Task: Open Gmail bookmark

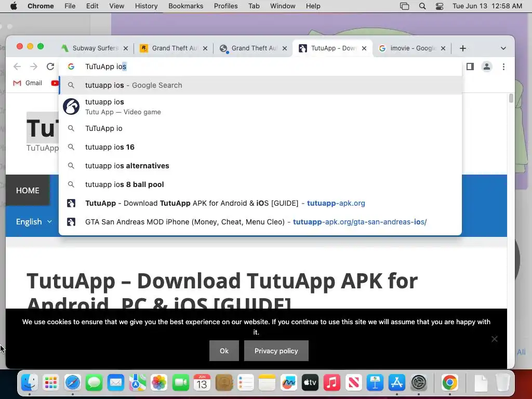Action: [x=28, y=83]
